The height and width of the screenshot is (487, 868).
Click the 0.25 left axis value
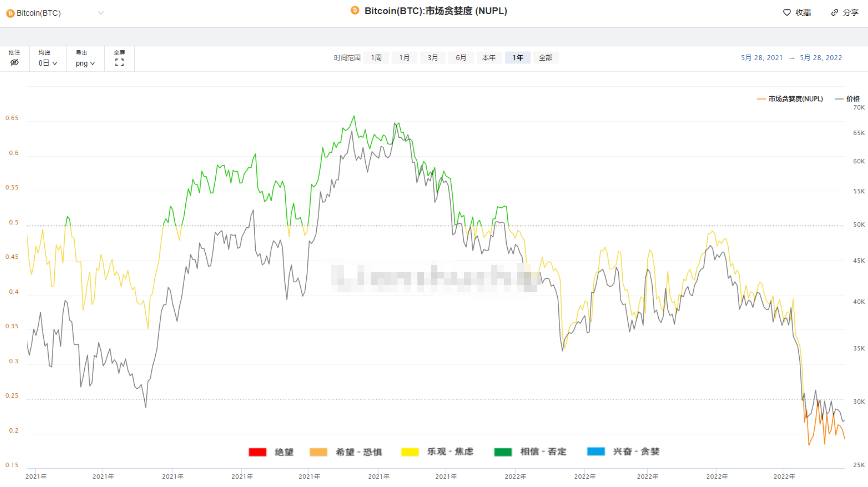point(12,396)
